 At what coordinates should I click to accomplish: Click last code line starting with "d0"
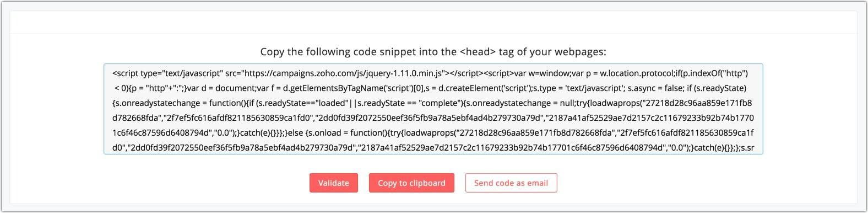pos(433,148)
